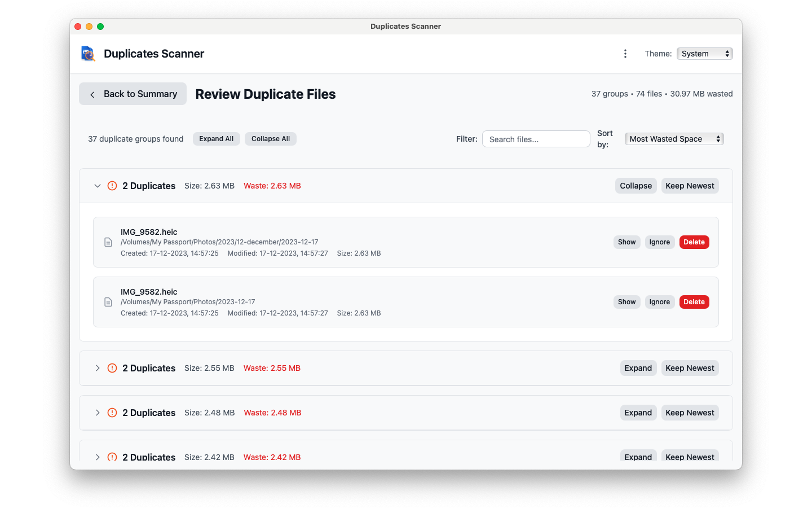Click warning icon of 2.48 MB duplicate group
Image resolution: width=812 pixels, height=508 pixels.
coord(112,413)
